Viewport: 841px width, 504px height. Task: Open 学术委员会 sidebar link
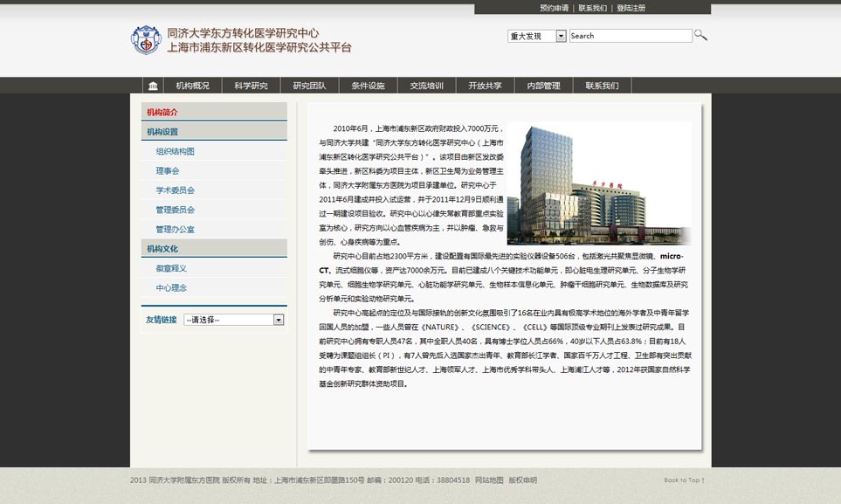tap(176, 190)
